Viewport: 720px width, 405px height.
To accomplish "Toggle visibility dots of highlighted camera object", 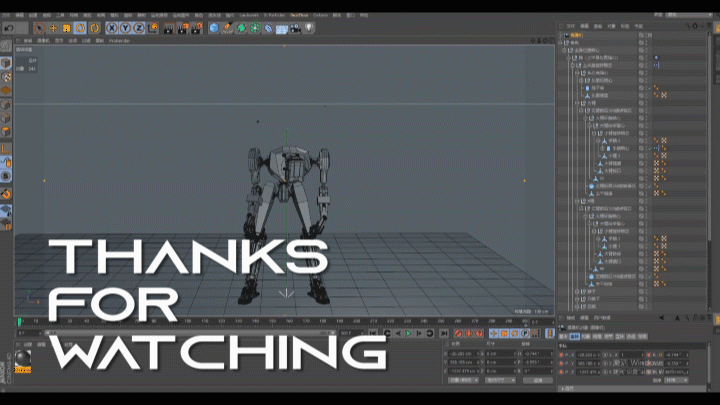I will (647, 35).
